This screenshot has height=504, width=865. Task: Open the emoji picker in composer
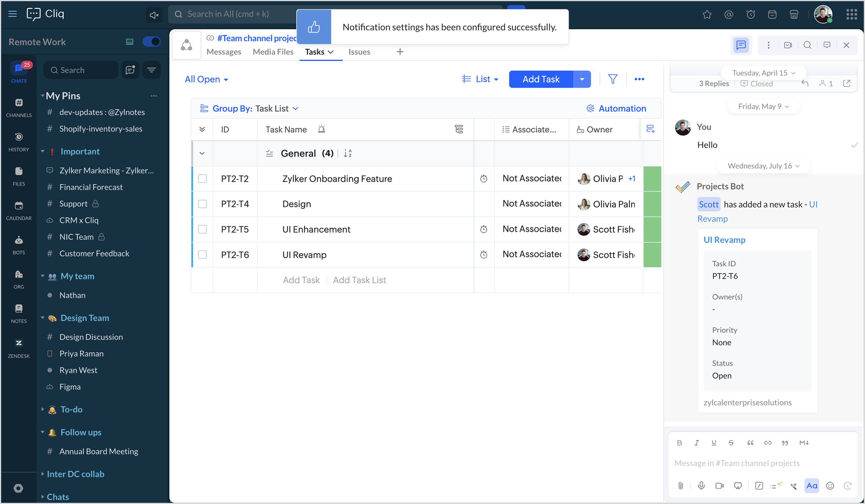click(830, 485)
